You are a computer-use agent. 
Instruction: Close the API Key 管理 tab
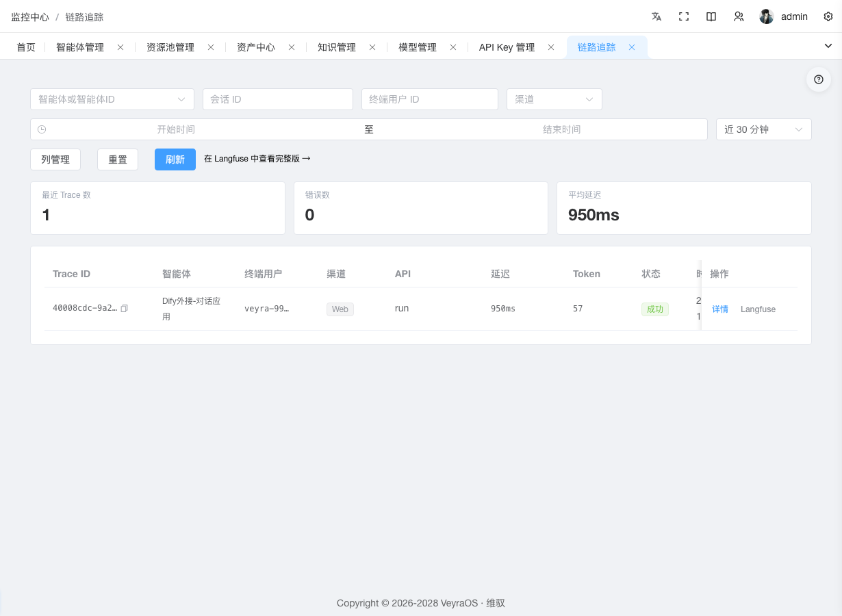551,47
